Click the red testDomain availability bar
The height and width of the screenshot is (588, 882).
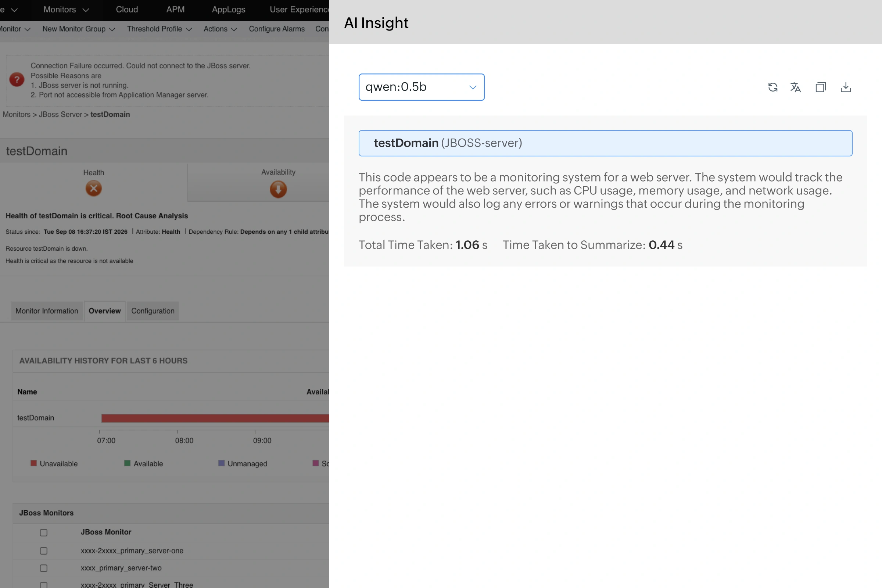click(x=215, y=418)
